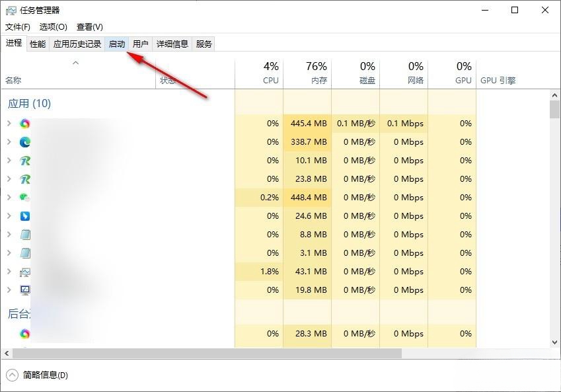Maximize the Task Manager window

515,10
